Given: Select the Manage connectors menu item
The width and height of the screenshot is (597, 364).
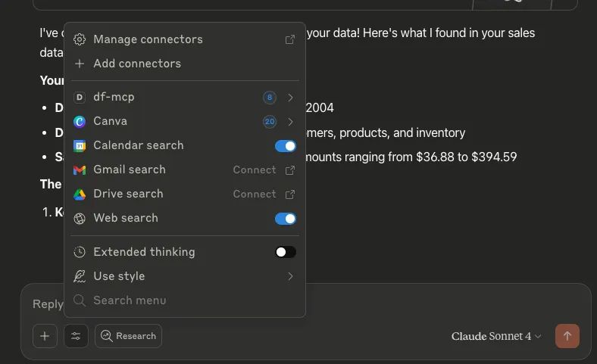Looking at the screenshot, I should [x=185, y=39].
